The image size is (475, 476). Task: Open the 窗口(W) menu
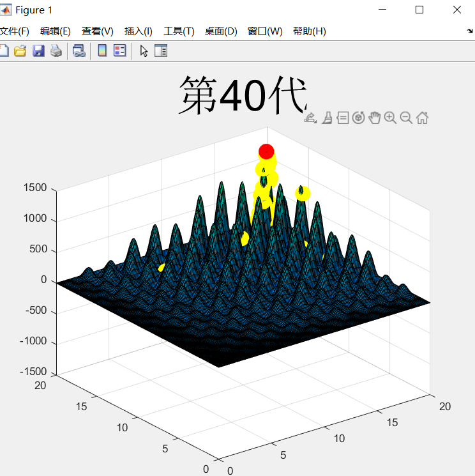click(x=265, y=31)
